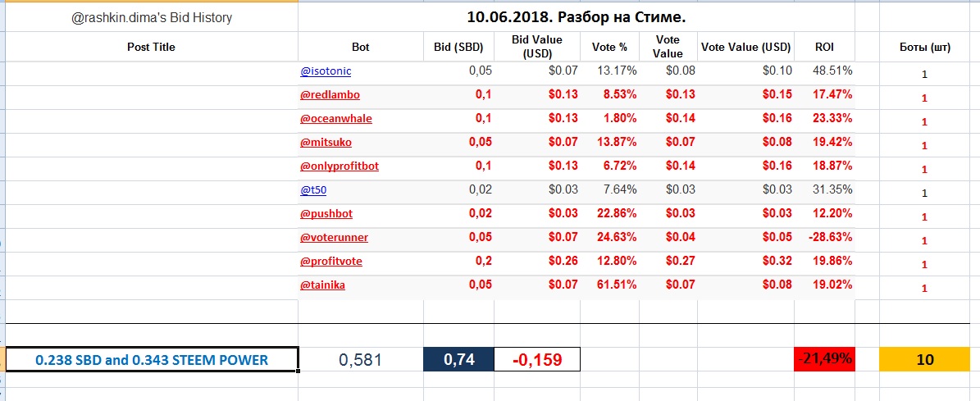The width and height of the screenshot is (980, 401).
Task: Select the red -21,49% ROI cell
Action: click(824, 359)
